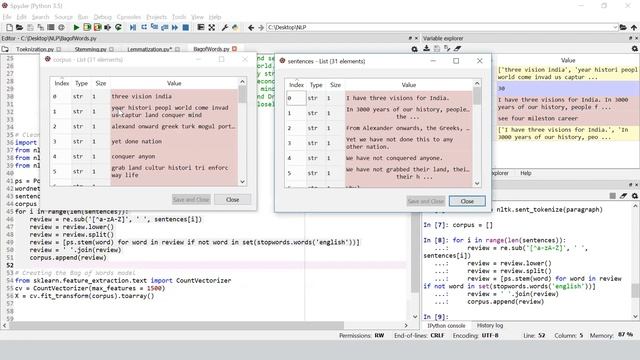The width and height of the screenshot is (640, 360).
Task: Open the editor options gear icon
Action: pyautogui.click(x=414, y=49)
